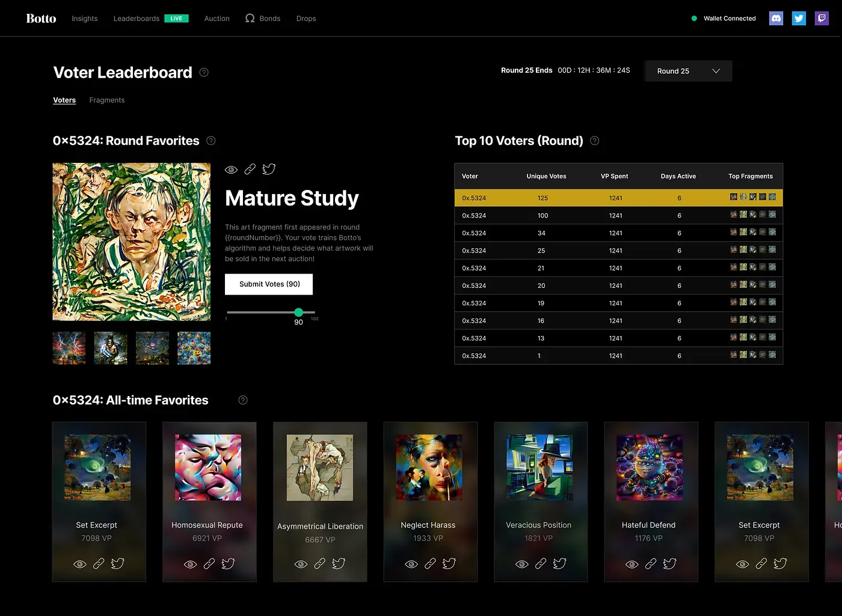Open the Twitch icon in header
Image resolution: width=842 pixels, height=616 pixels.
(822, 19)
